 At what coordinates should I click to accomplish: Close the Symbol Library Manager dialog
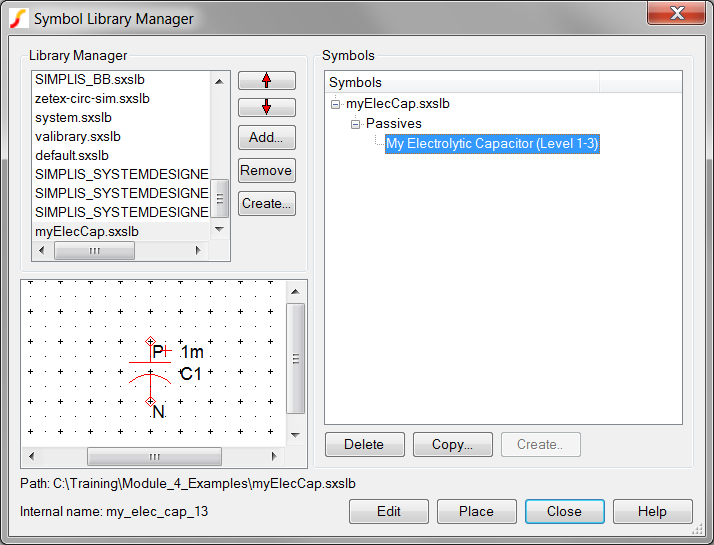click(x=565, y=511)
